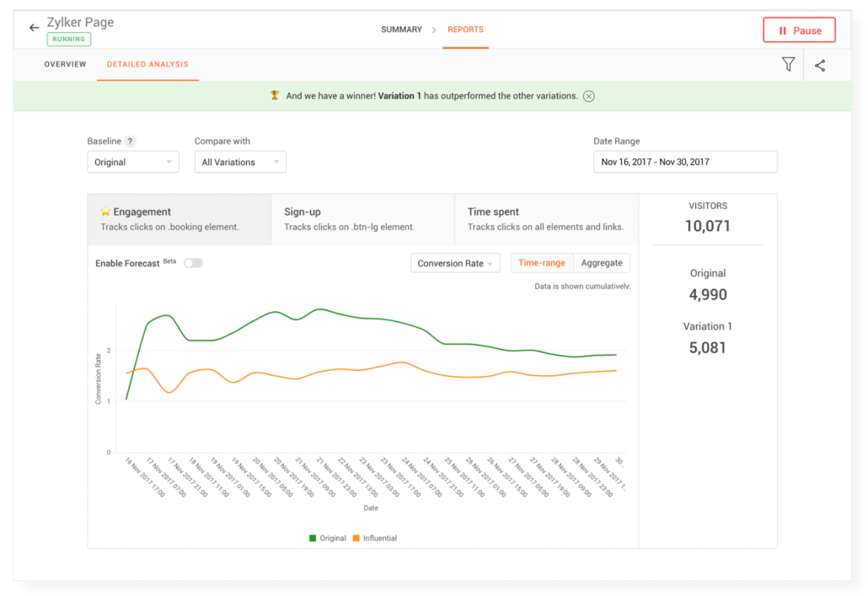Click the Pause button to stop the experiment

[799, 30]
